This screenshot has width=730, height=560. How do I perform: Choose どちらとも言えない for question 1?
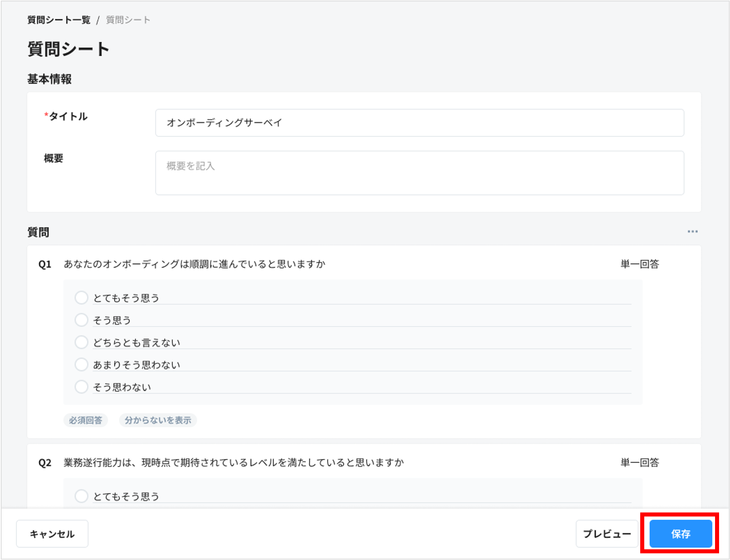81,342
